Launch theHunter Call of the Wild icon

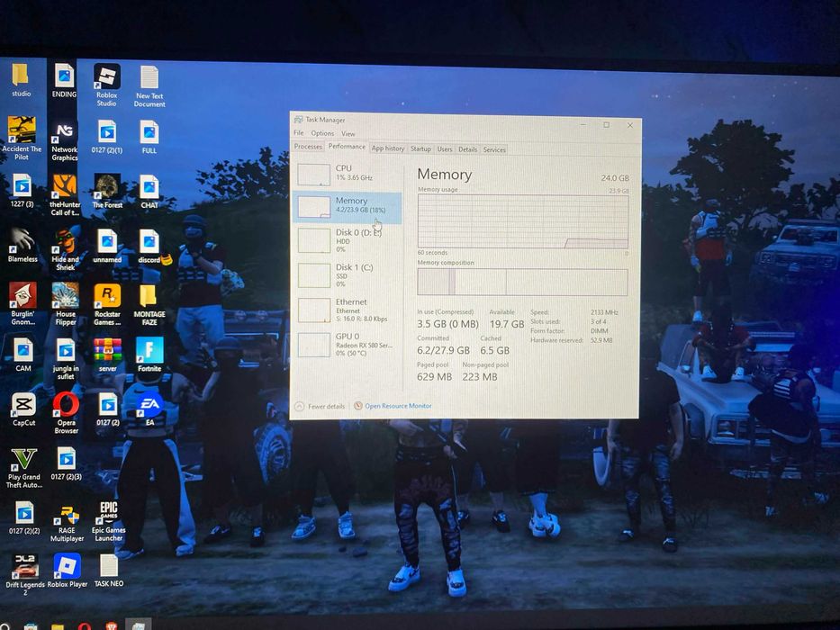point(65,195)
